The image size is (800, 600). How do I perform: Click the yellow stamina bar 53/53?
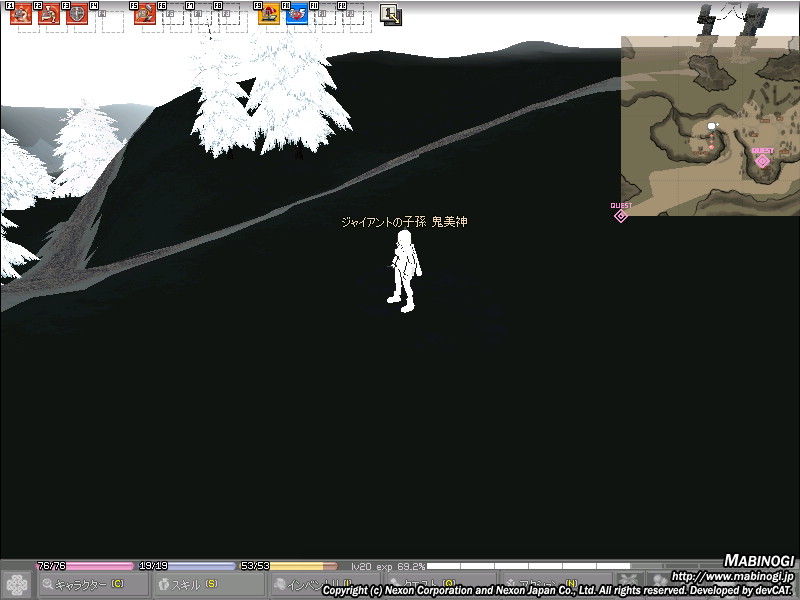289,566
